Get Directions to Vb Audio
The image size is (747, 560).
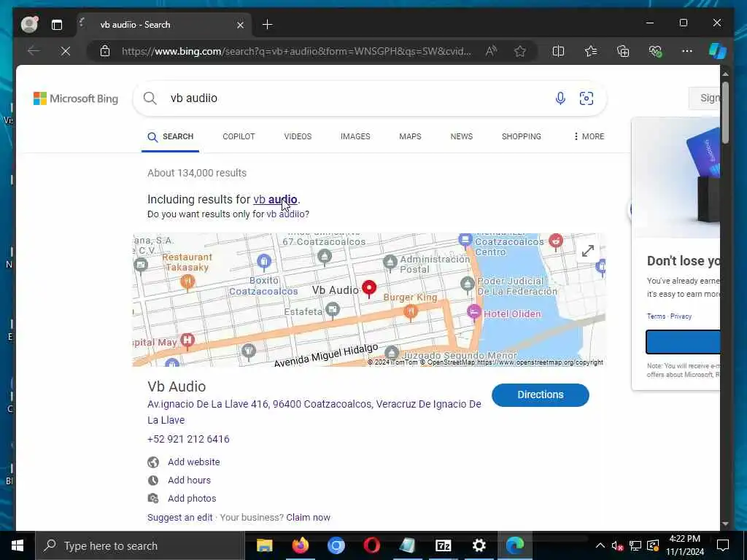[541, 394]
